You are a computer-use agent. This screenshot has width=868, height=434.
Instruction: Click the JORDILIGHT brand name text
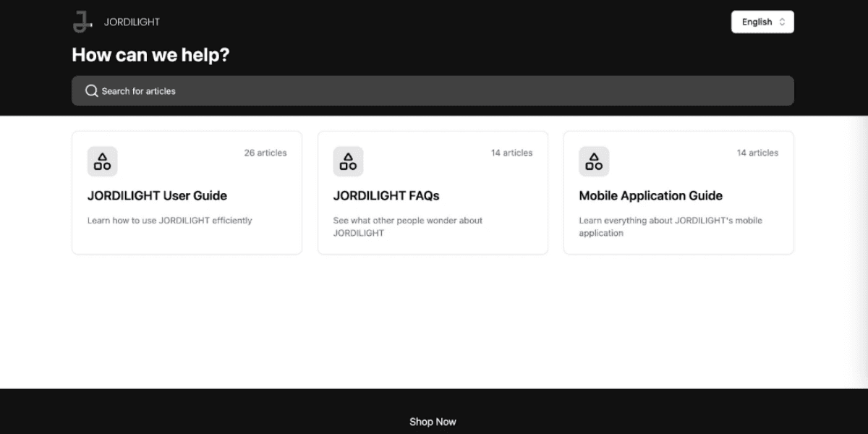132,22
